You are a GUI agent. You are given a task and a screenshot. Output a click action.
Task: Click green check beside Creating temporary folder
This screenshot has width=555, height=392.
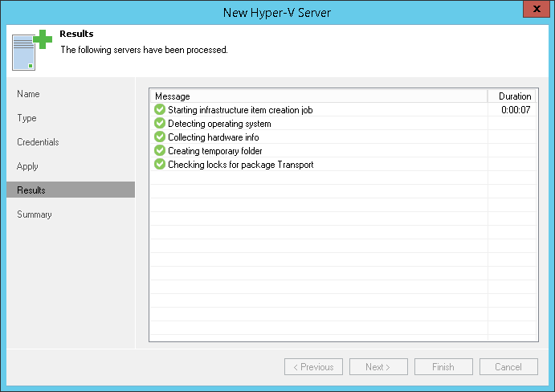(x=160, y=151)
